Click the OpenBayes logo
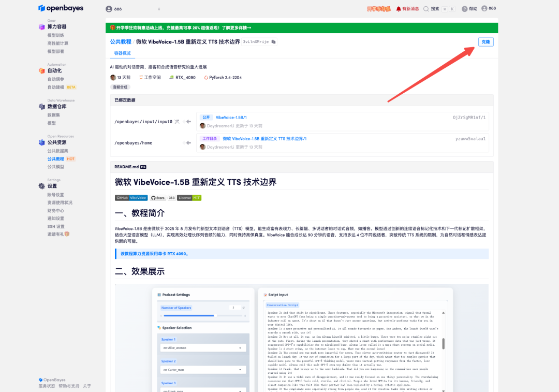The image size is (559, 392). [x=61, y=8]
